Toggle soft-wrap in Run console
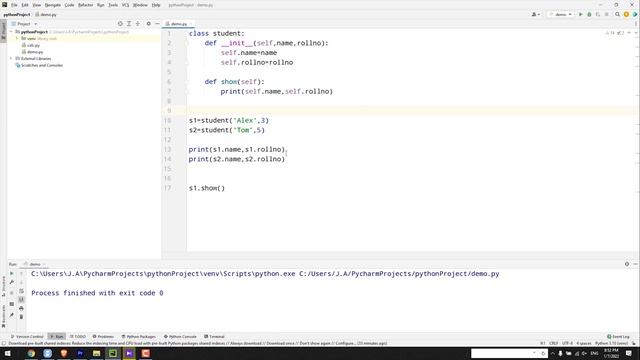 pyautogui.click(x=21, y=291)
